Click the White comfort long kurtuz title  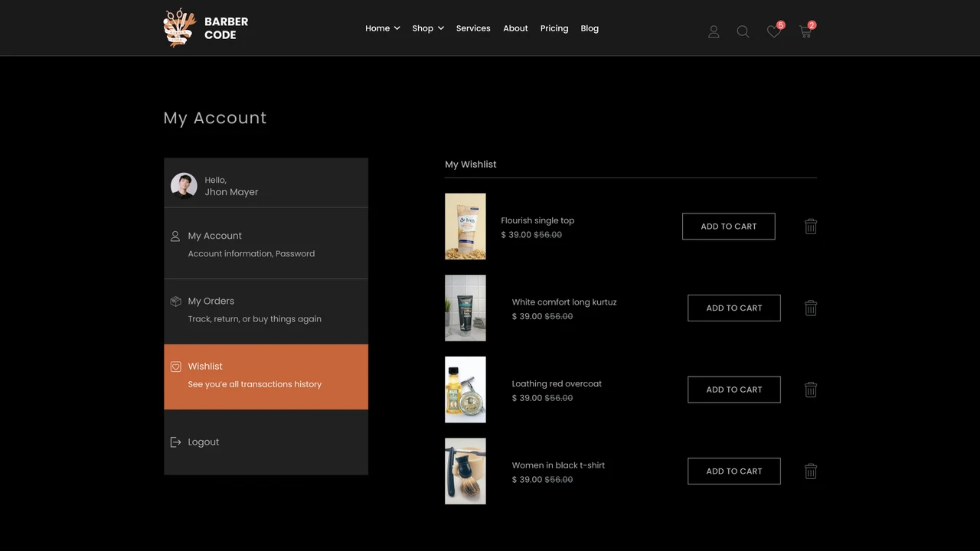tap(564, 302)
